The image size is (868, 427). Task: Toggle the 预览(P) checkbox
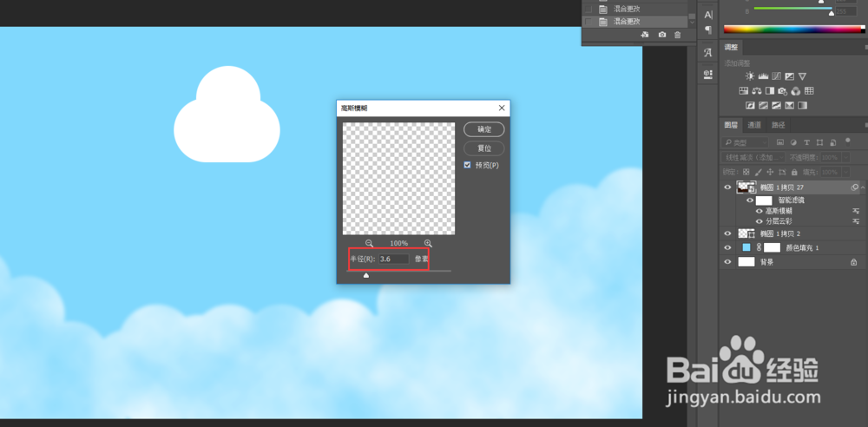[x=467, y=165]
